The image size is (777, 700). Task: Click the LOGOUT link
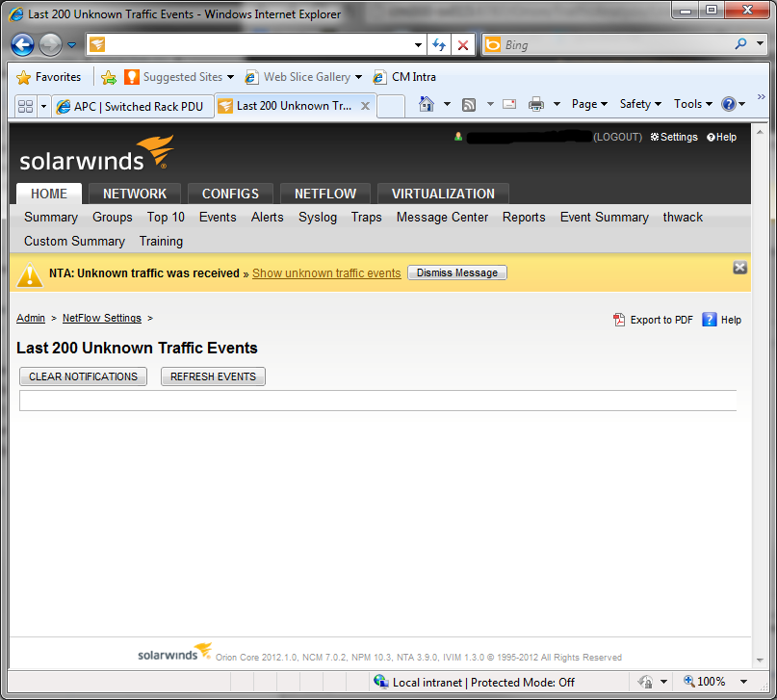point(617,138)
